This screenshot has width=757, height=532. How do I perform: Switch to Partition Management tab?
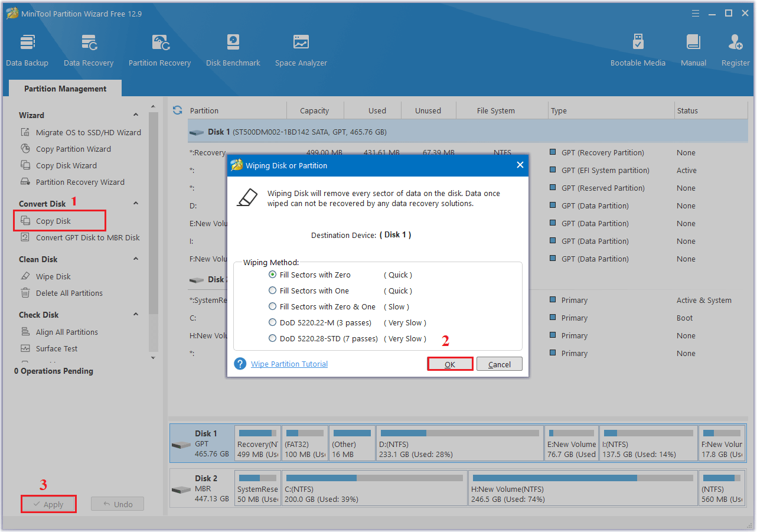pos(66,89)
